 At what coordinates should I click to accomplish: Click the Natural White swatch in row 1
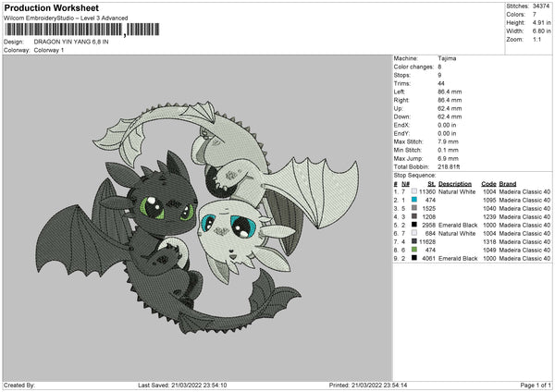click(414, 191)
